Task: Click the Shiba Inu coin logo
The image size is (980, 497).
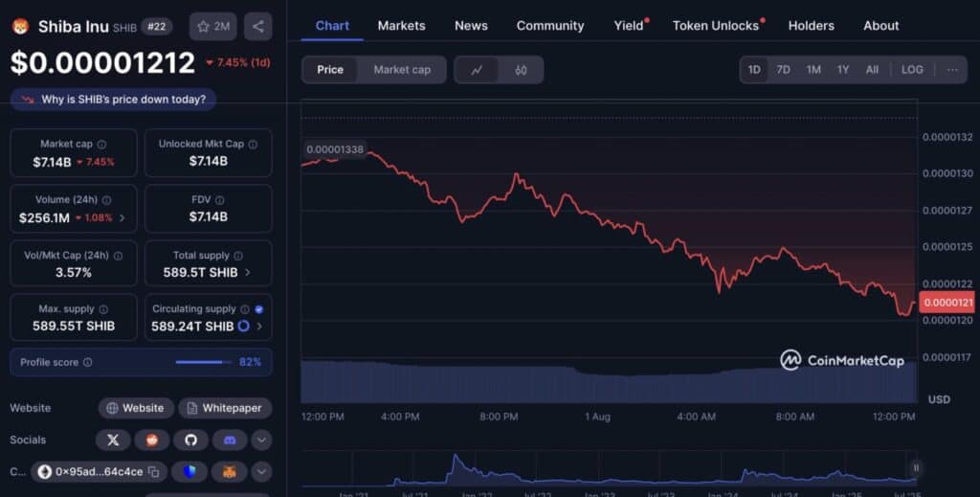Action: pos(21,26)
